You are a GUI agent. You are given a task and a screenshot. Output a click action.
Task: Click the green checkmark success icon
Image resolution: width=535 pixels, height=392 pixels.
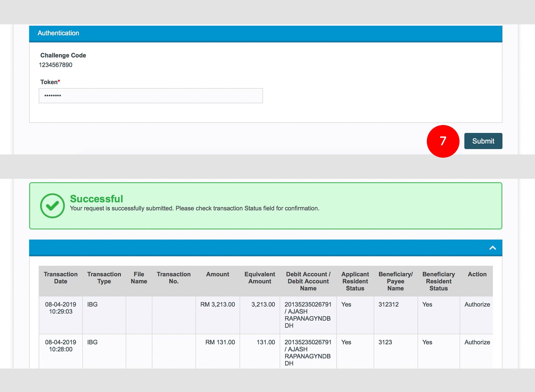(52, 206)
